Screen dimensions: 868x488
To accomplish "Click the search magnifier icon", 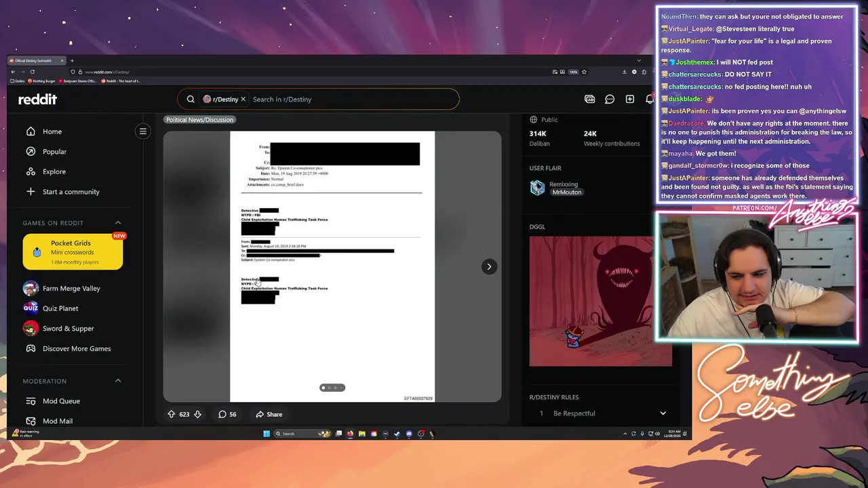I will point(191,99).
